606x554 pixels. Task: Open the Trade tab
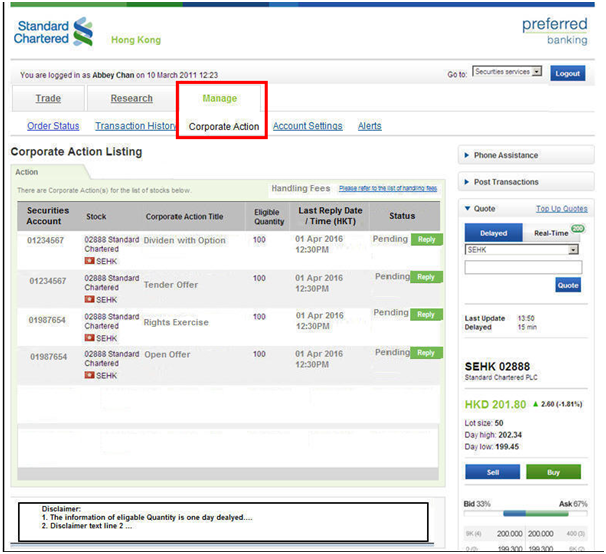click(48, 98)
